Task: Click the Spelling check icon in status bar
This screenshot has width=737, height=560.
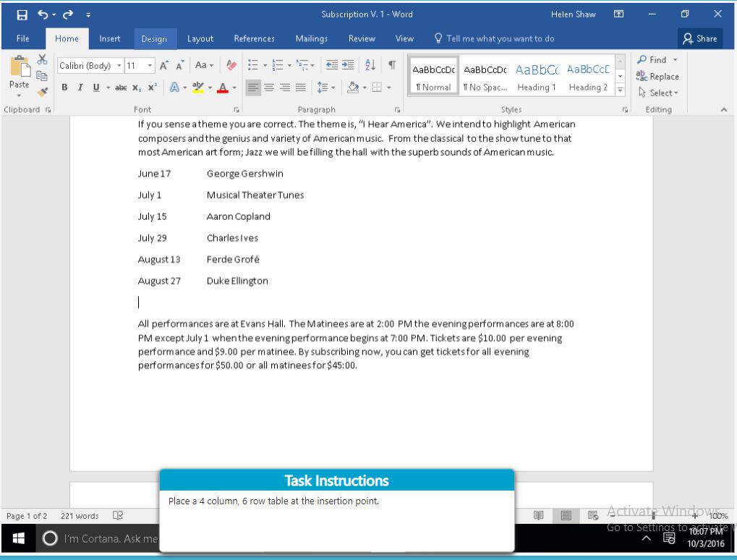Action: 116,516
